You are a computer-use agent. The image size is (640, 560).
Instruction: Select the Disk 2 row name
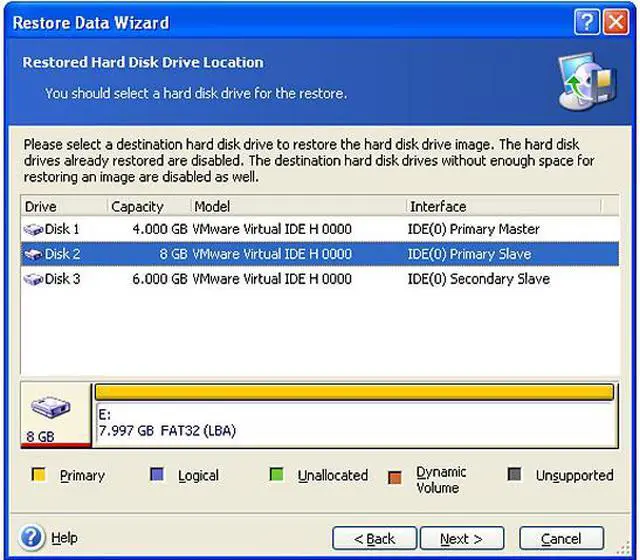62,254
